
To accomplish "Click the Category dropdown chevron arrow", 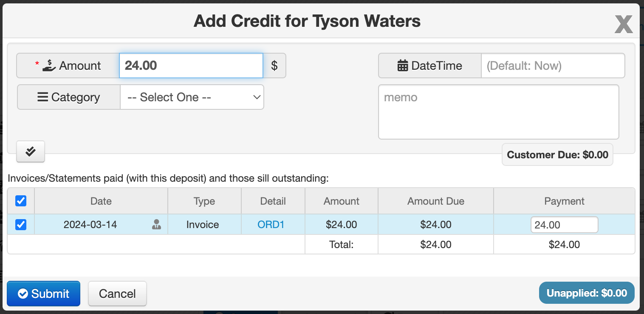I will pos(257,97).
